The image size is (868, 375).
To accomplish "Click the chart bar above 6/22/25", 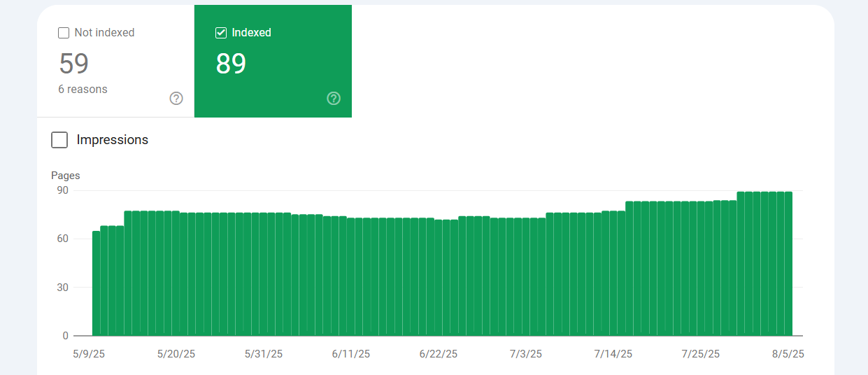I will pyautogui.click(x=439, y=278).
